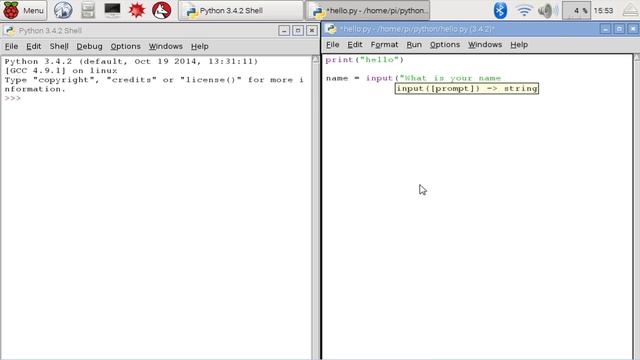
Task: Minimize the Python 3.4.2 Shell window
Action: (284, 31)
